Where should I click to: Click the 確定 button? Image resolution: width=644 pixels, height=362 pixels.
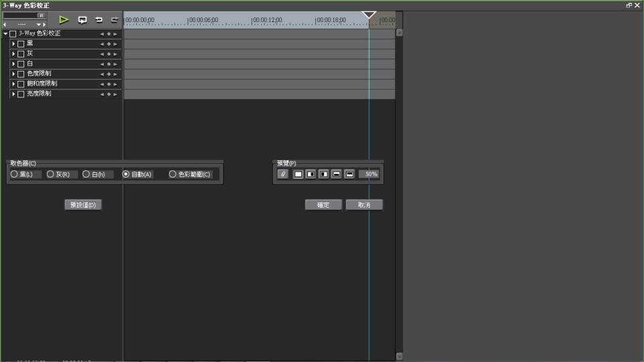coord(323,205)
